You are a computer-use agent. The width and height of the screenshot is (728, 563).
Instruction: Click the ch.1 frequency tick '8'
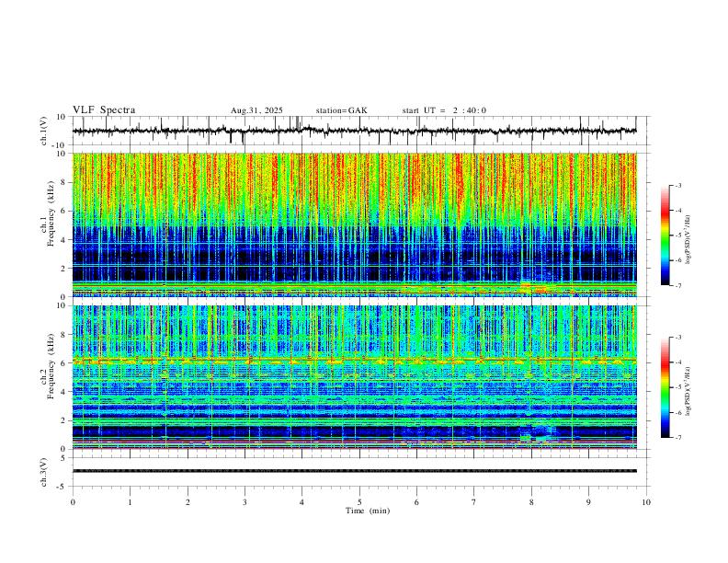[63, 182]
